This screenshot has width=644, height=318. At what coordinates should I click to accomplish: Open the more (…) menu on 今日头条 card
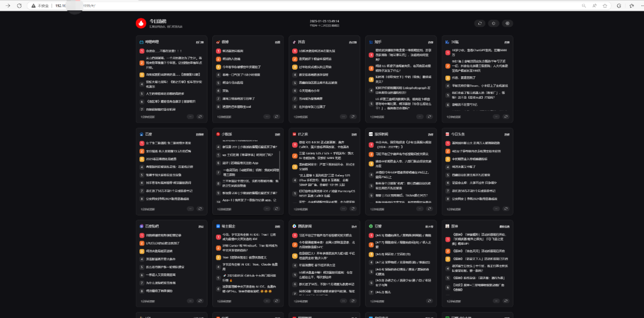pos(496,209)
